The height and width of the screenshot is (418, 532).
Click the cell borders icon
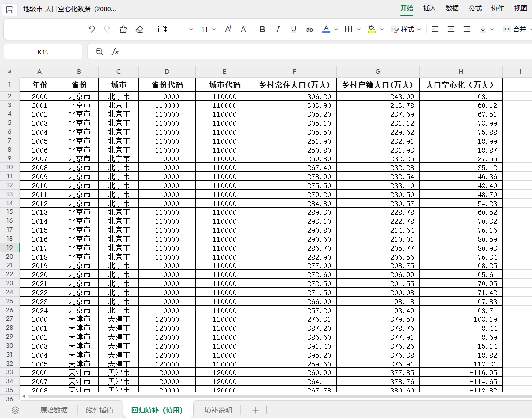(x=348, y=29)
